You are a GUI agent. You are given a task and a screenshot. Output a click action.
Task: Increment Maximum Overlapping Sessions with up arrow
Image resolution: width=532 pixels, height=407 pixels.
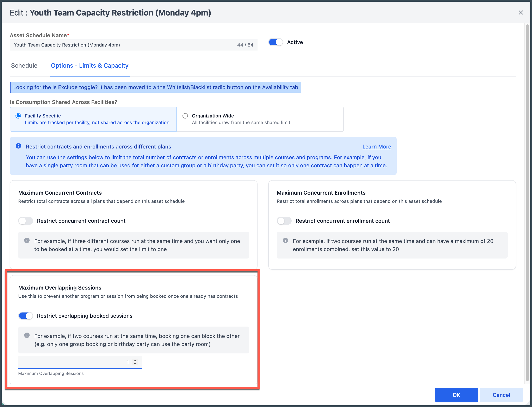pyautogui.click(x=135, y=360)
